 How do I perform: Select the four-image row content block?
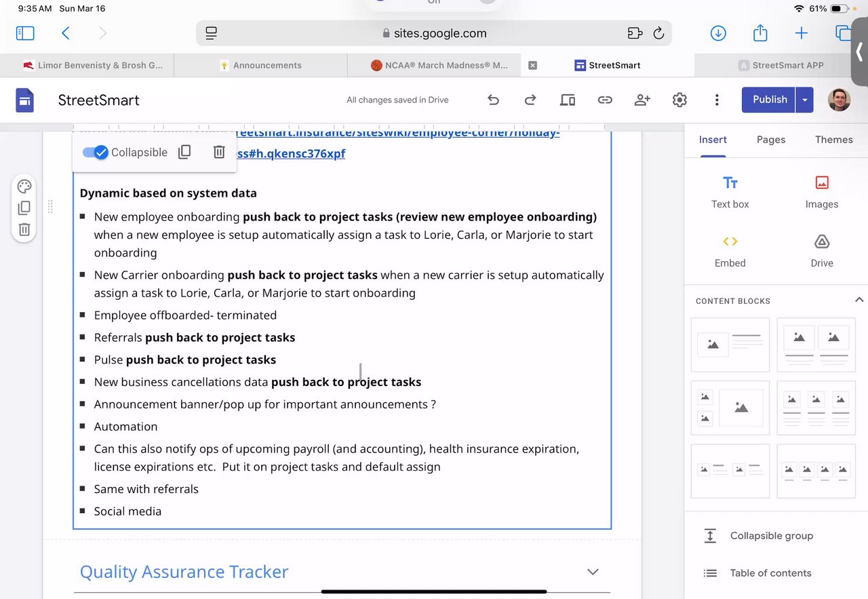point(816,471)
